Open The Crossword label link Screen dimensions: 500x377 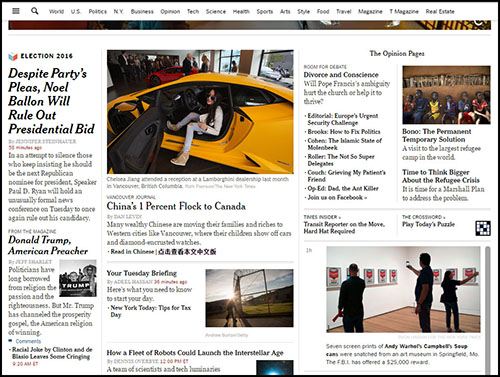tap(423, 217)
